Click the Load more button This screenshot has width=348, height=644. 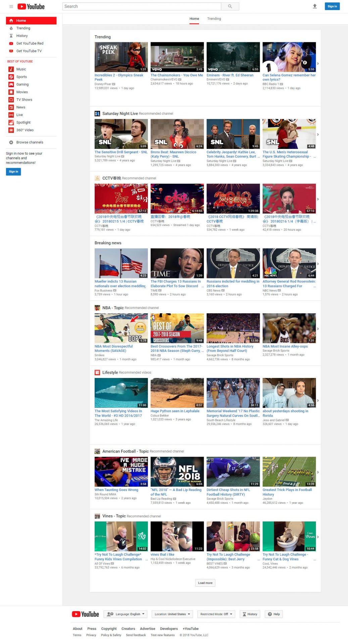coord(205,583)
